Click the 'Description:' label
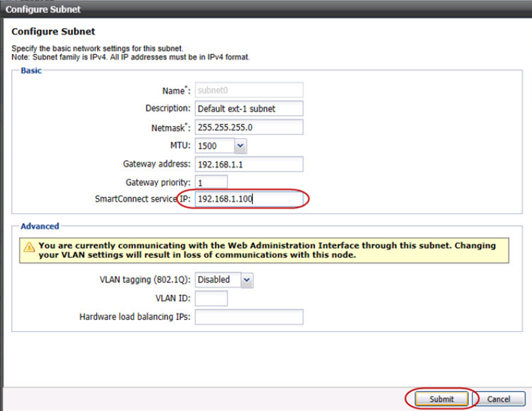This screenshot has width=532, height=411. 168,108
